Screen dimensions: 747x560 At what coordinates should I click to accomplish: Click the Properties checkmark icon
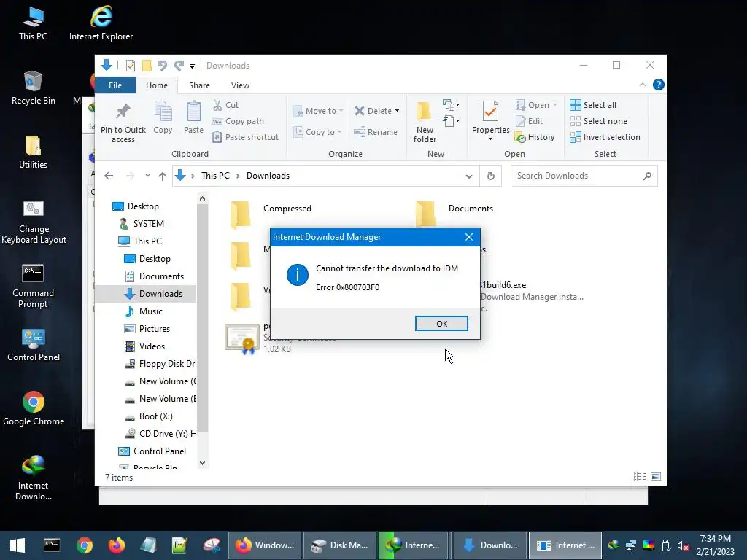tap(491, 112)
